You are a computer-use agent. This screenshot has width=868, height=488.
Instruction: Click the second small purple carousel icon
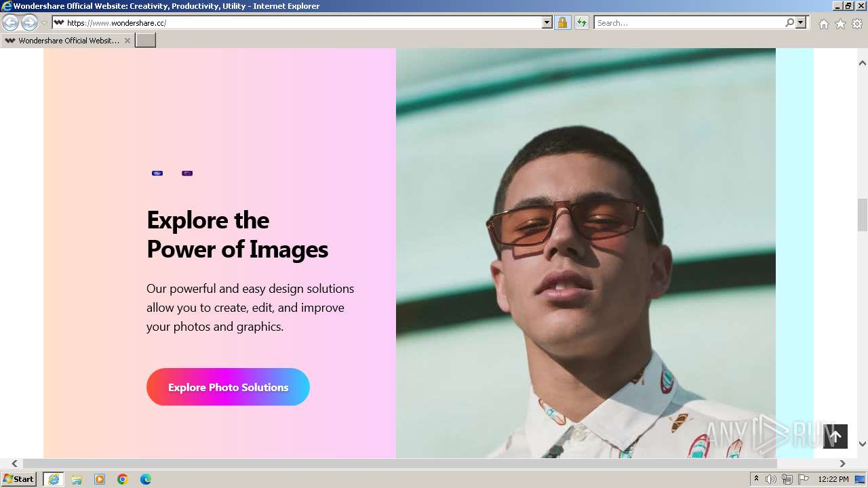pyautogui.click(x=187, y=174)
